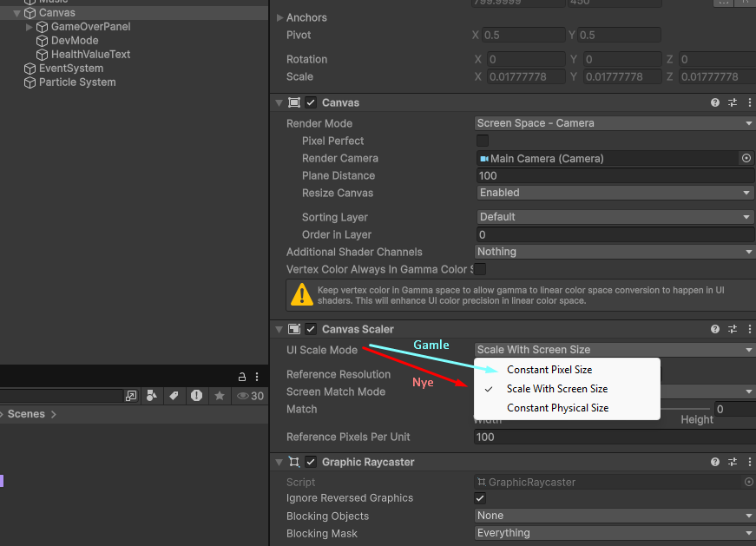Choose Constant Physical Size option
The height and width of the screenshot is (546, 756).
click(557, 408)
